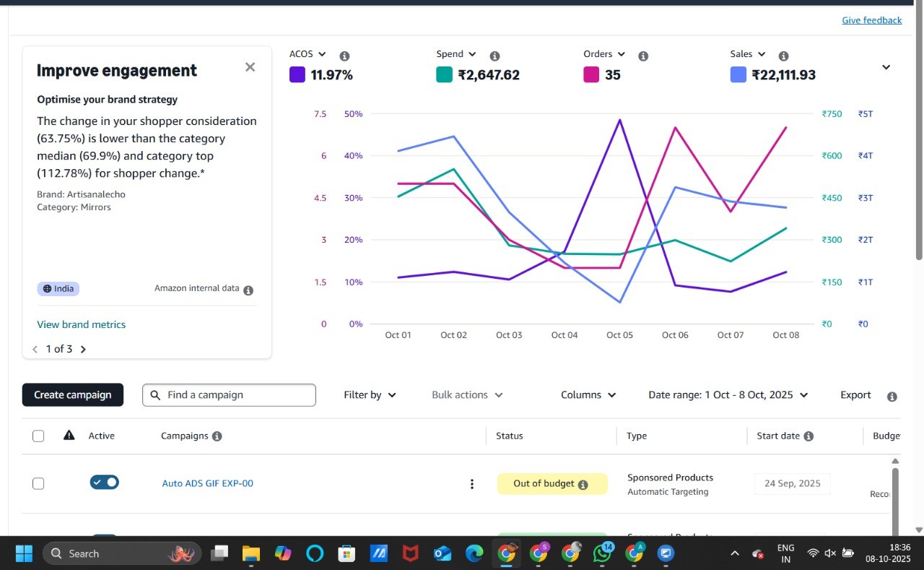924x570 pixels.
Task: Open the Date range selector
Action: pos(728,395)
